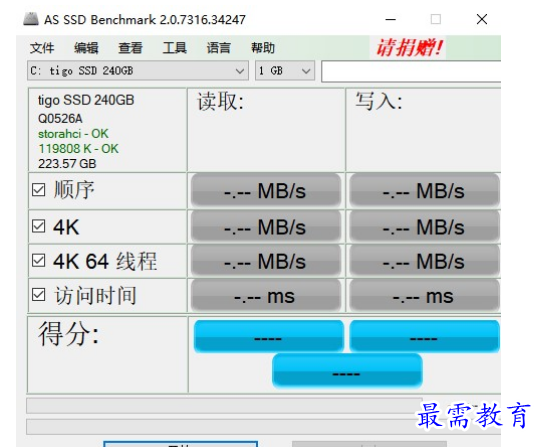The image size is (539, 447).
Task: Expand the 1 GB test size dropdown
Action: (x=285, y=71)
